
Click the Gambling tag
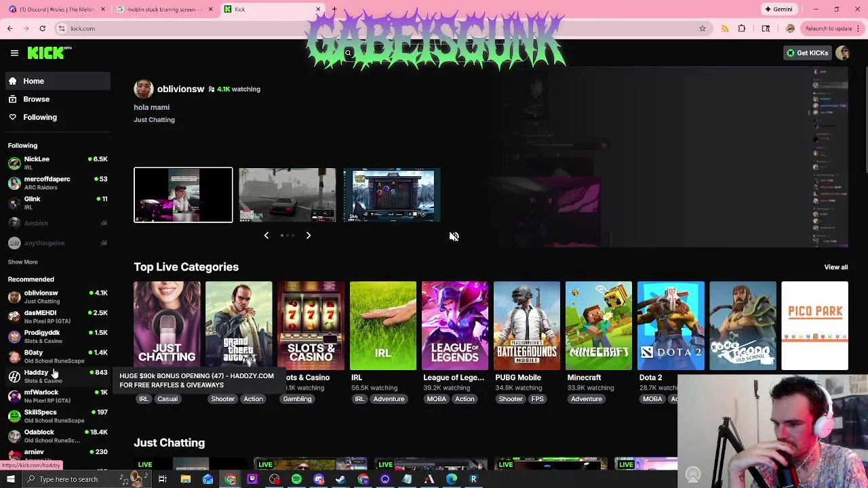(x=297, y=399)
